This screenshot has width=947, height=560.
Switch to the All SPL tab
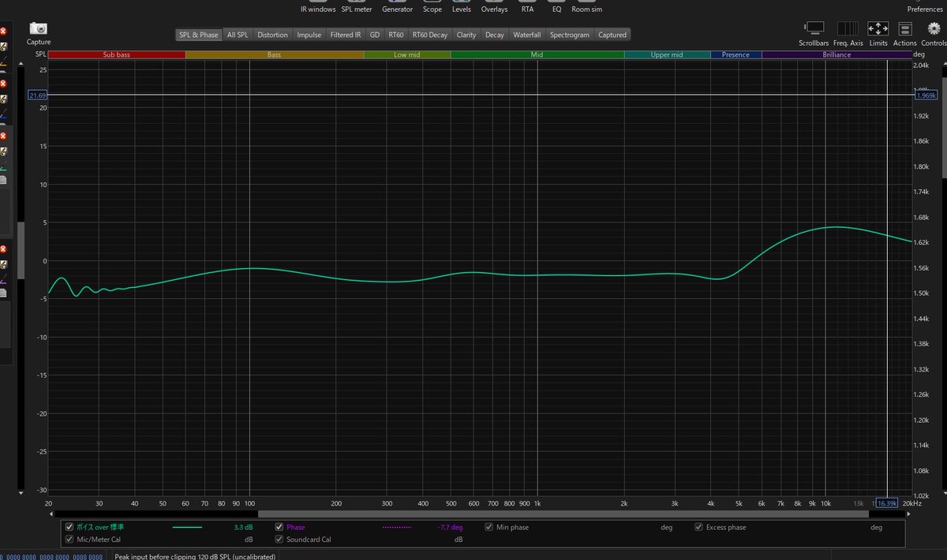click(238, 35)
